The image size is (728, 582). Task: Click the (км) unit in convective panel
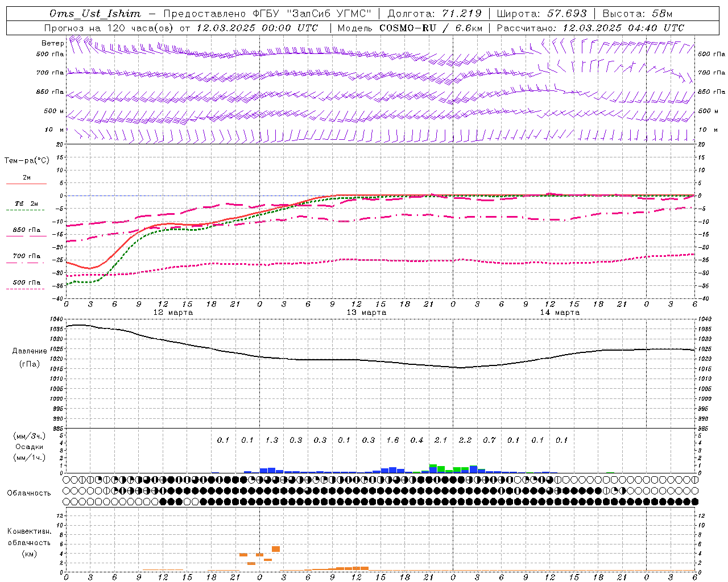pyautogui.click(x=29, y=554)
